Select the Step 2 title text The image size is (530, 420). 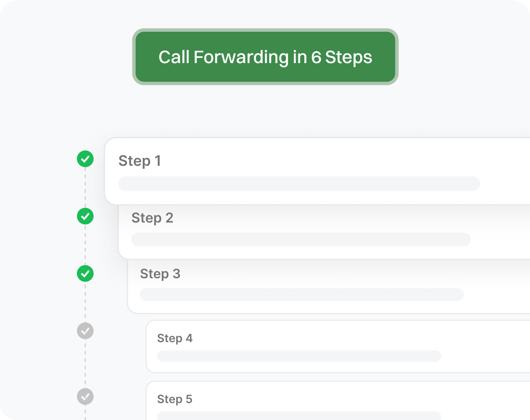pos(152,218)
